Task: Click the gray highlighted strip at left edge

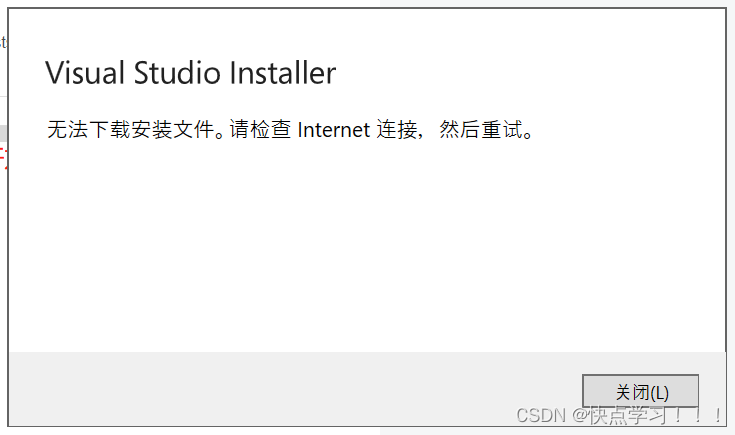Action: (x=3, y=133)
